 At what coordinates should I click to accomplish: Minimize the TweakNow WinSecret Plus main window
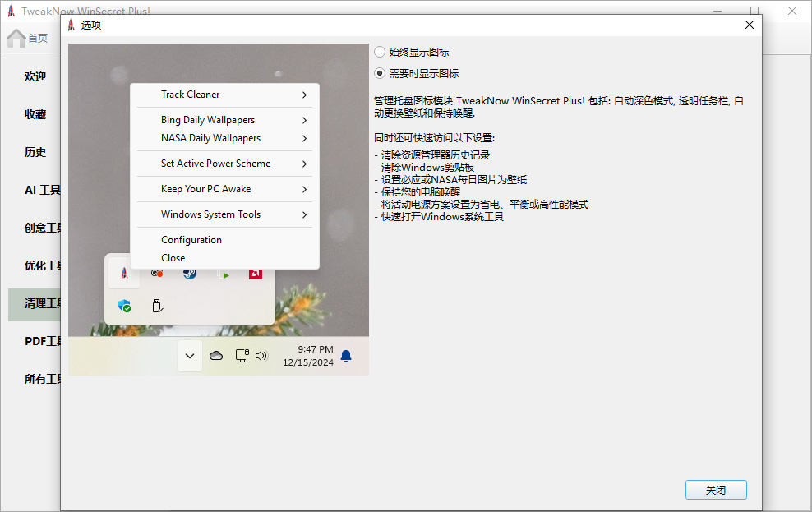pos(717,11)
